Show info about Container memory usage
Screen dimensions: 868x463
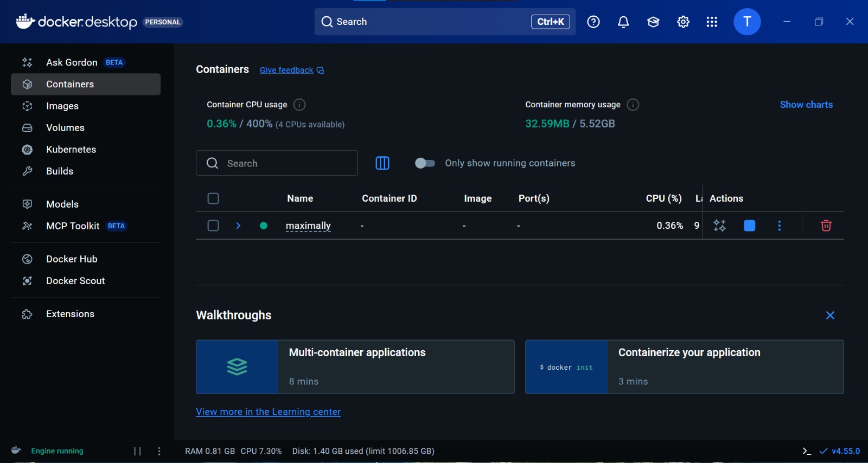tap(633, 105)
